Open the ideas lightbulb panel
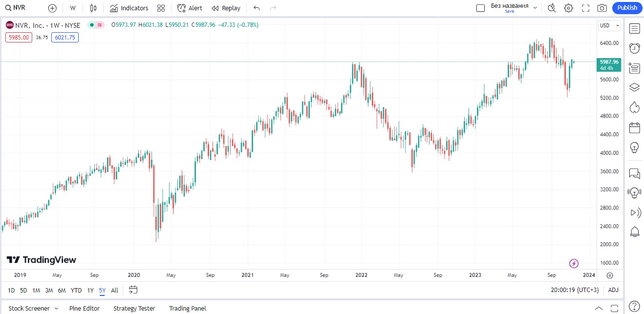The image size is (644, 314). [635, 147]
